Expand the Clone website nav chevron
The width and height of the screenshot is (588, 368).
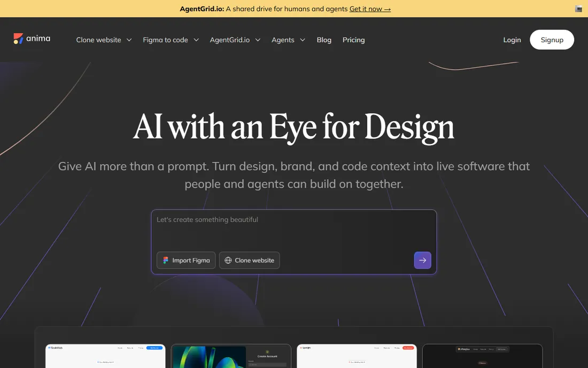point(129,40)
